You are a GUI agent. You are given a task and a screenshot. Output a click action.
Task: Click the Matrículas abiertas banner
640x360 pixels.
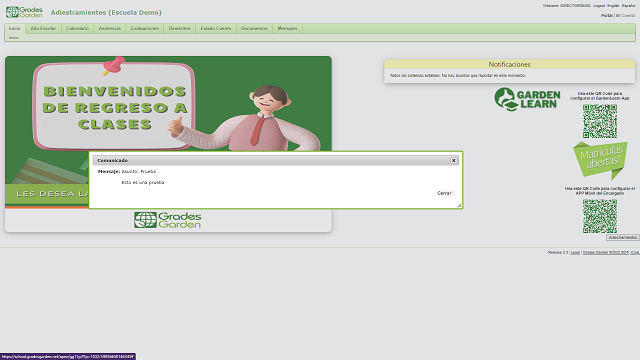(x=600, y=160)
